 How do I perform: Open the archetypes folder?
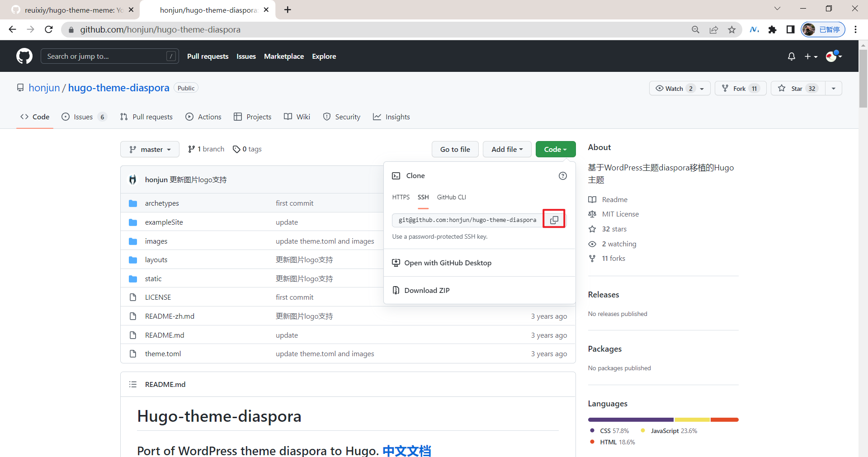tap(162, 203)
